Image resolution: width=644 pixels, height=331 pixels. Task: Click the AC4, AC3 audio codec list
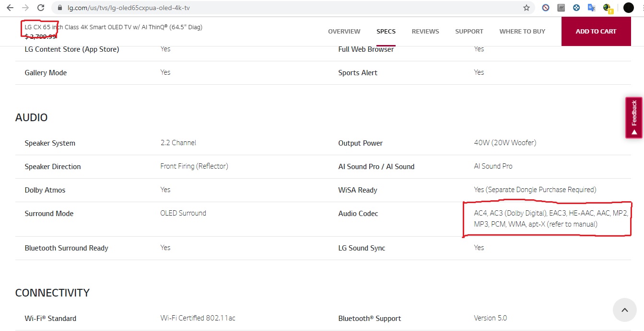click(551, 218)
